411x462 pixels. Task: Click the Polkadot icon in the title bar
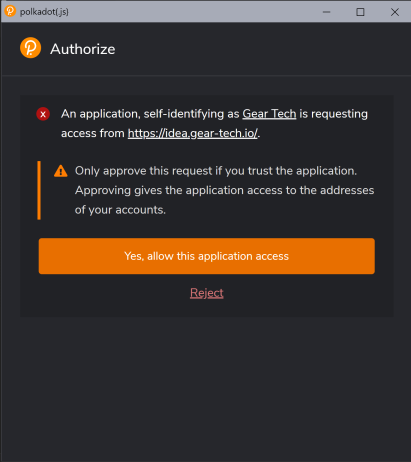point(10,11)
